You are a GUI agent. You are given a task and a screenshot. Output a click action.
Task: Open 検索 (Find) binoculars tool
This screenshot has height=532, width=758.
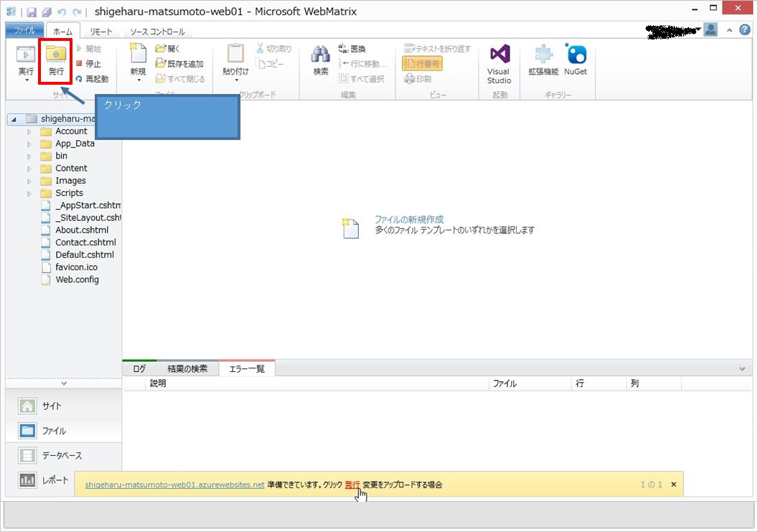coord(321,61)
